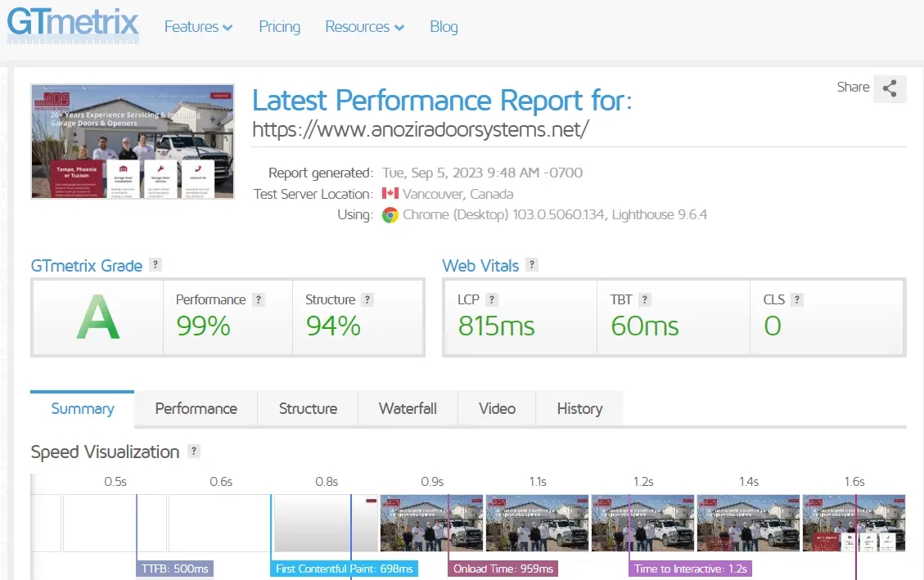
Task: Show help for LCP metric
Action: coord(492,299)
